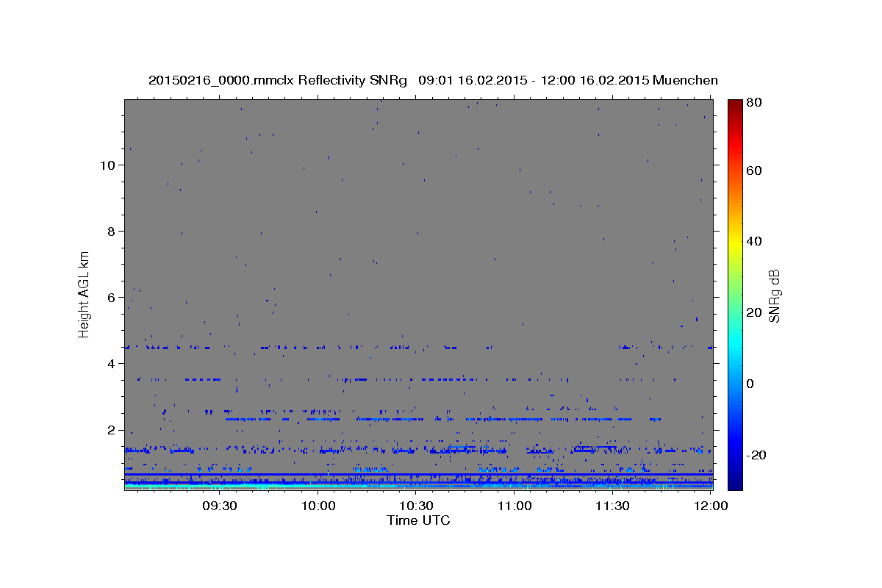
Task: Click the colorbar value 20
Action: 753,312
